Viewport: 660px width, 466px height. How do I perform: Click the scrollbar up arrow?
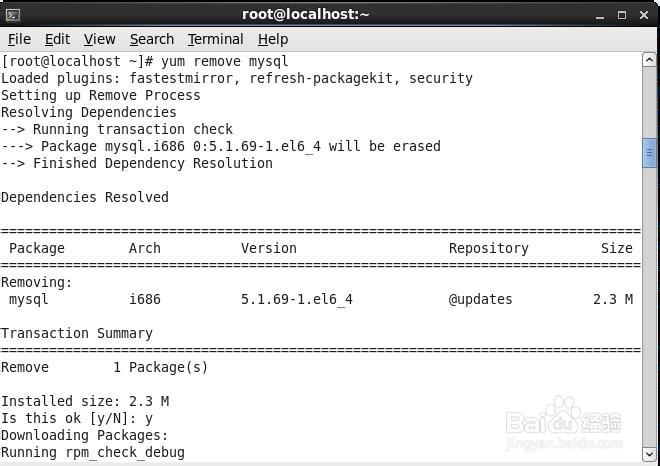pyautogui.click(x=649, y=60)
